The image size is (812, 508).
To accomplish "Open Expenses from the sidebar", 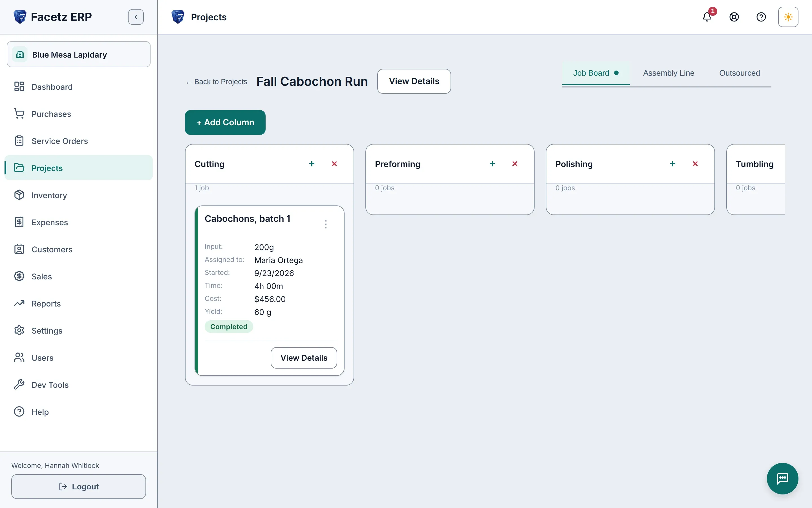I will click(78, 222).
